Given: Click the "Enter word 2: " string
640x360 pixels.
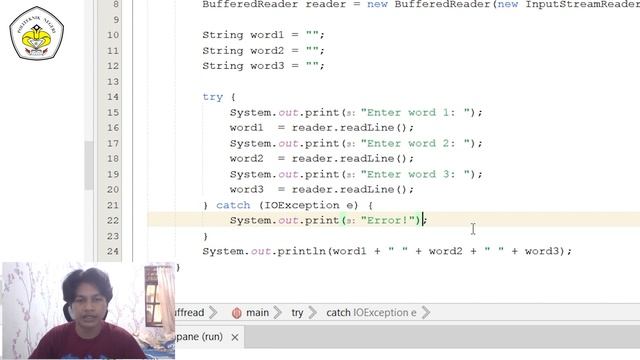Looking at the screenshot, I should 415,143.
